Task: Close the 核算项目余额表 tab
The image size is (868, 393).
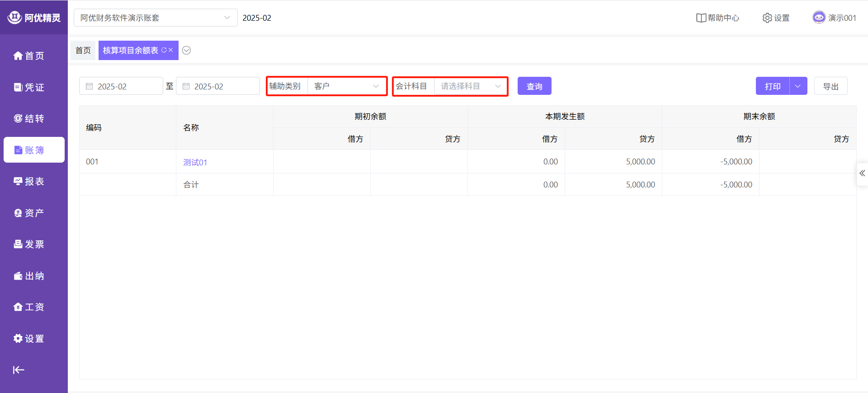Action: [x=171, y=50]
